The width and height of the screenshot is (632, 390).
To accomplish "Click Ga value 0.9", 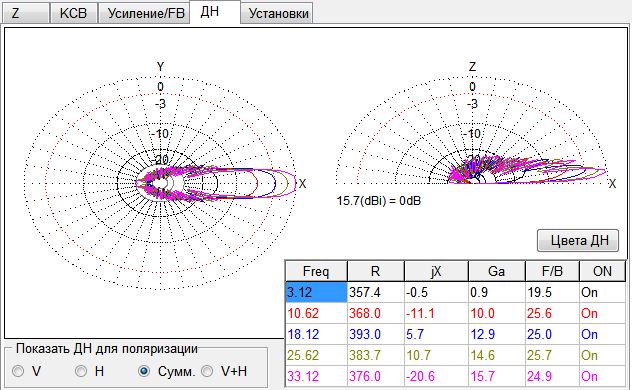I will (497, 292).
